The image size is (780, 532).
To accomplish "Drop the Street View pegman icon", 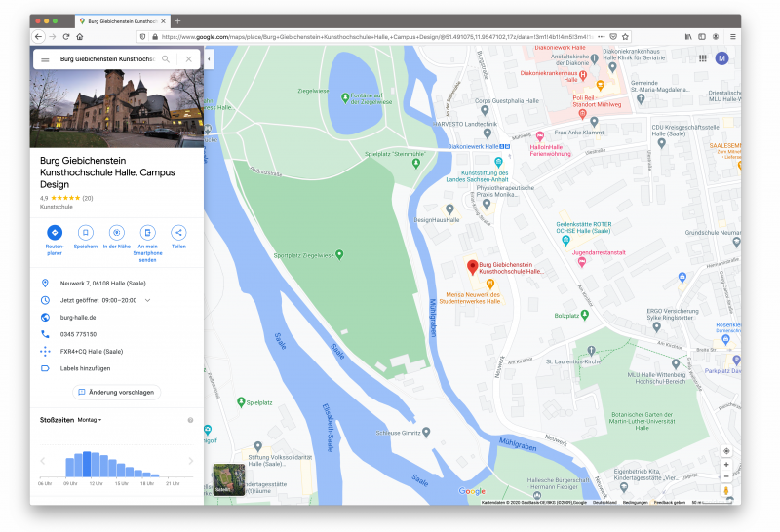I will 726,490.
